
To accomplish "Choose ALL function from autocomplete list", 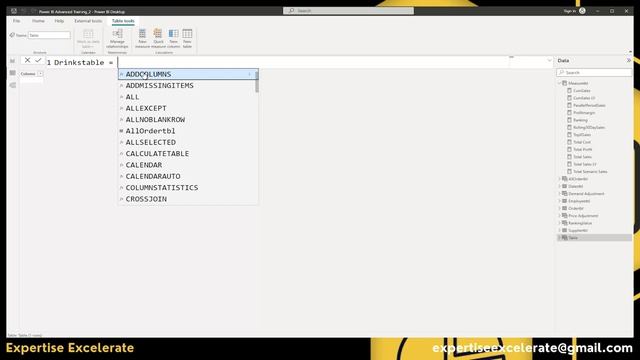I will pos(188,97).
